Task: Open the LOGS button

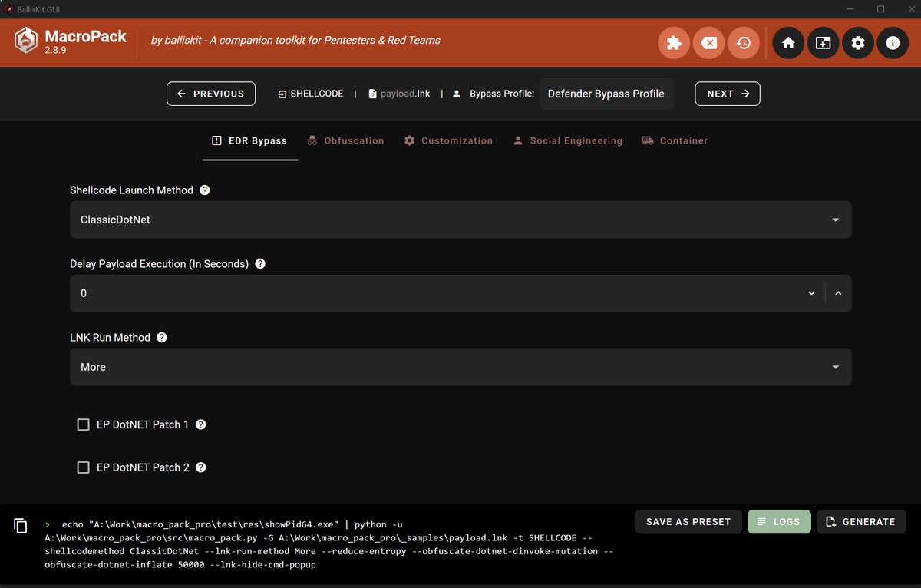Action: coord(779,522)
